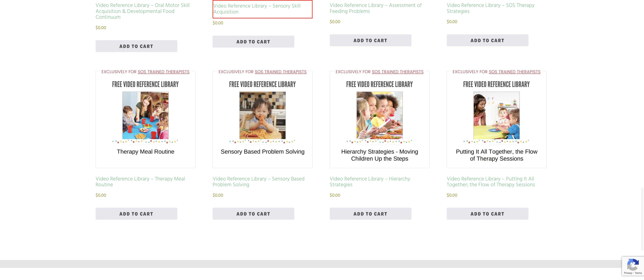The height and width of the screenshot is (280, 644).
Task: Open Hierarchy Strategies product thumbnail image
Action: tap(379, 119)
